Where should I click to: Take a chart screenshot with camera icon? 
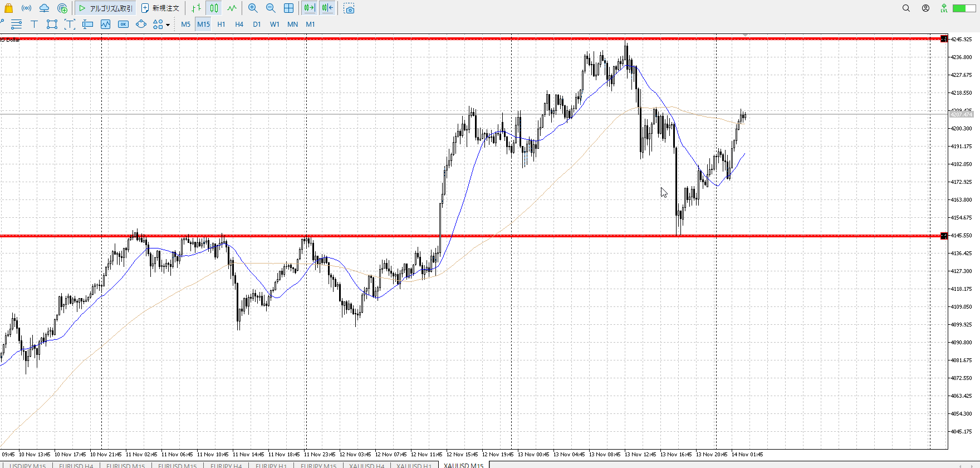pyautogui.click(x=349, y=8)
